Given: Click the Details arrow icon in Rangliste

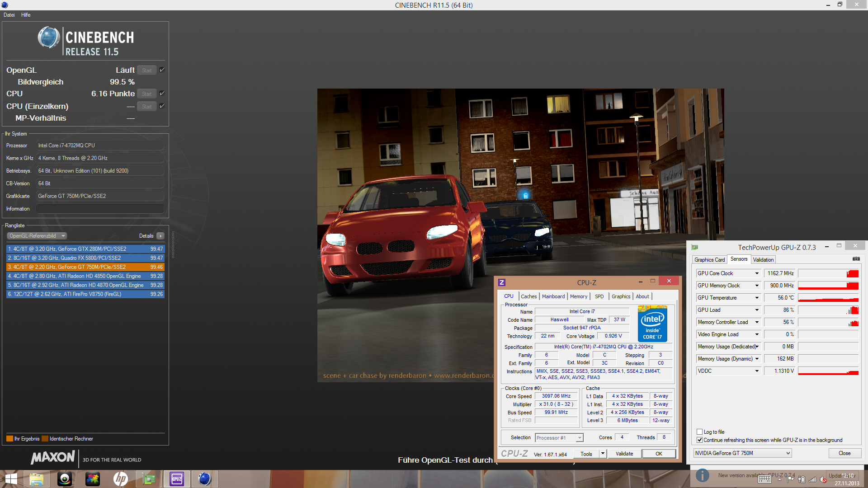Looking at the screenshot, I should (x=160, y=236).
